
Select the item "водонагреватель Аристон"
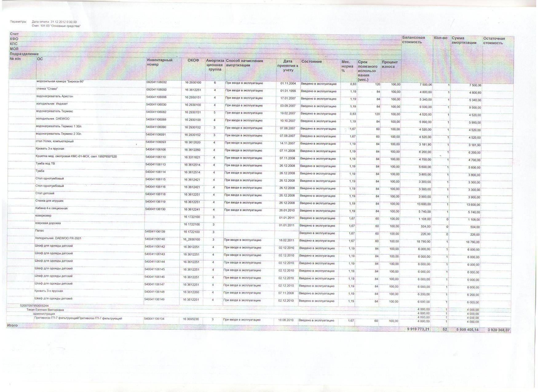click(x=55, y=96)
